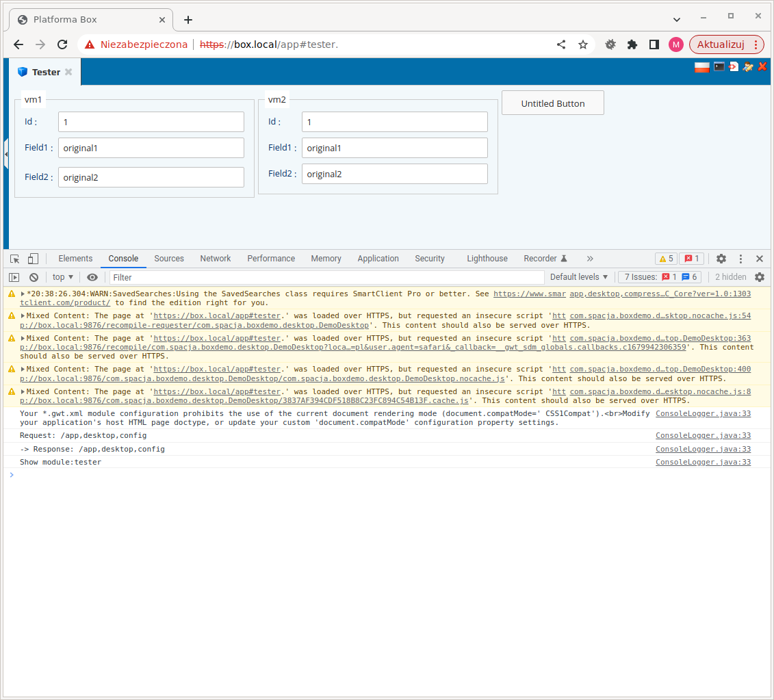Click the code file icon in app header
Screen dimensions: 774x700
pos(734,67)
